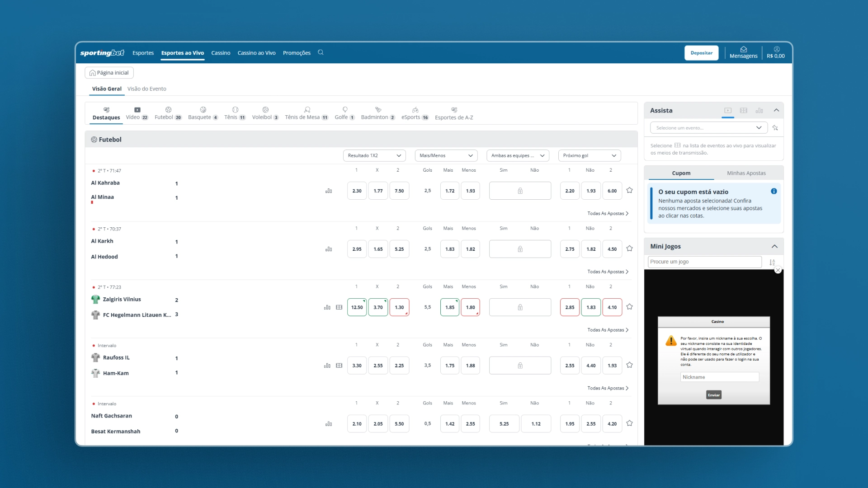Viewport: 868px width, 488px height.
Task: Open the Mais/Menos market dropdown
Action: pyautogui.click(x=446, y=155)
